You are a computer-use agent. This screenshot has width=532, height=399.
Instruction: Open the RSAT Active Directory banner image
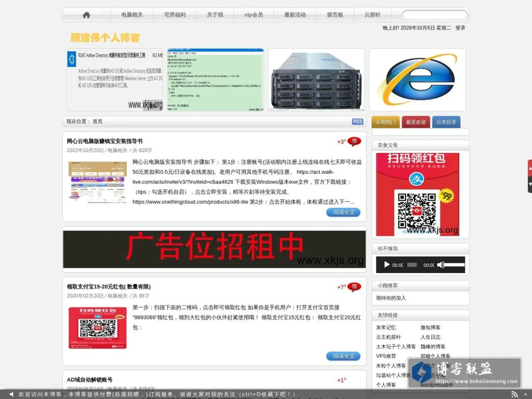tap(115, 80)
